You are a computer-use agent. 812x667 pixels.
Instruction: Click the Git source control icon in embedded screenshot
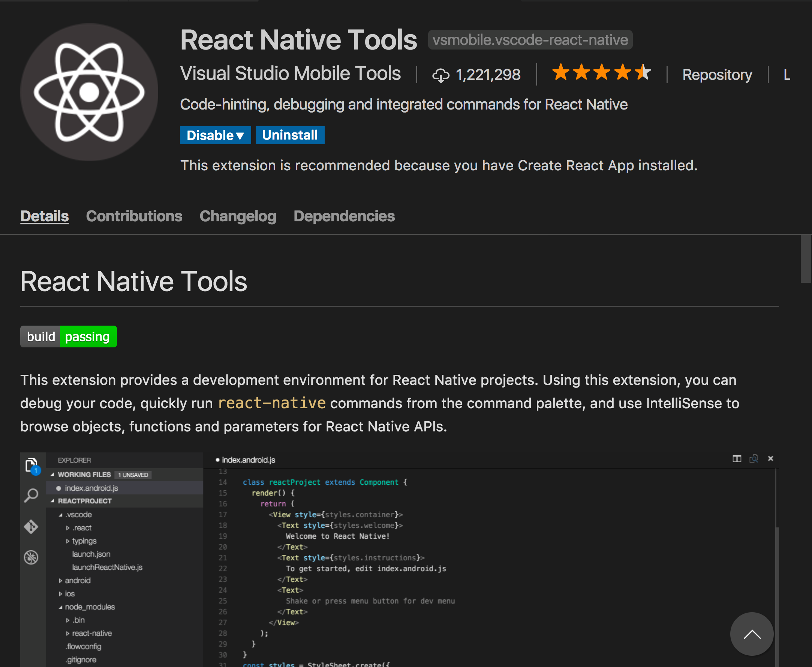tap(31, 526)
